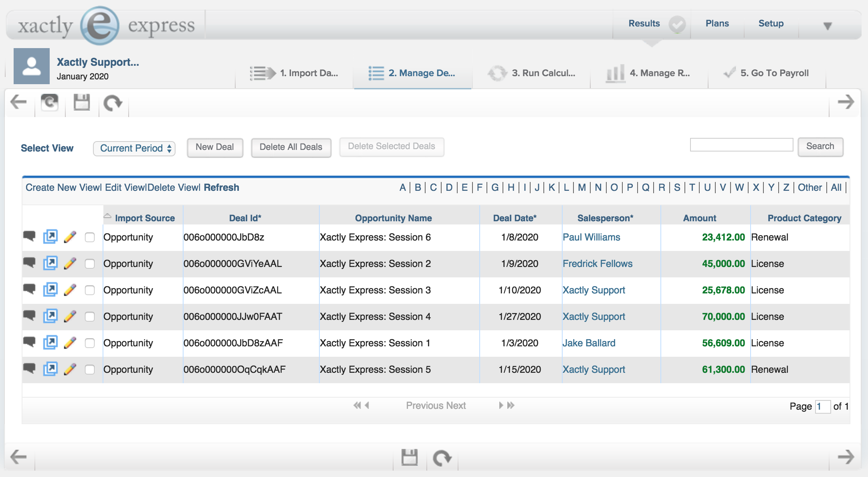Click the top toolbar forward arrow
868x477 pixels.
click(846, 102)
